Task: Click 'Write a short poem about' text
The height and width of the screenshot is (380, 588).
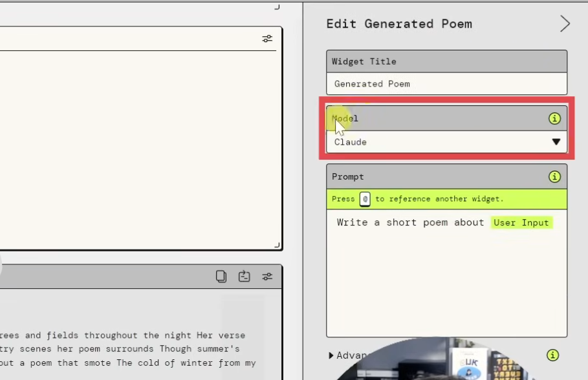Action: [410, 222]
